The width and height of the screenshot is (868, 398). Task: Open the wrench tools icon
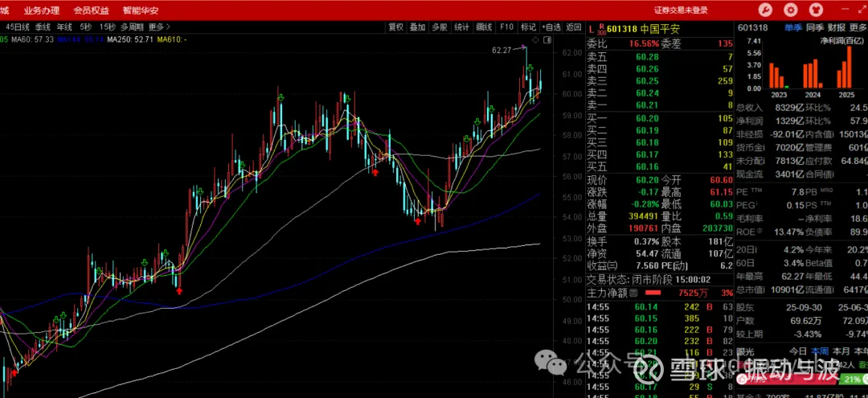coord(766,10)
